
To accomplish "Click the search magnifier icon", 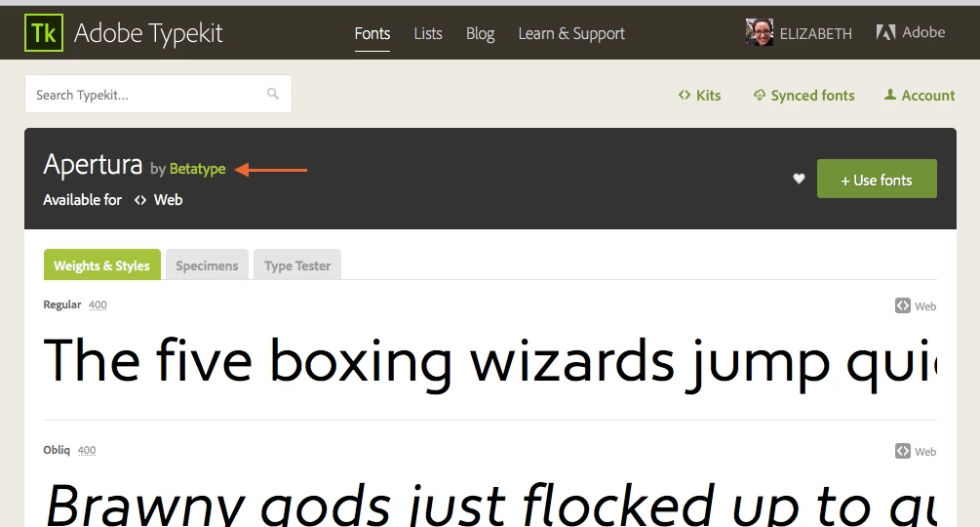I will tap(272, 94).
